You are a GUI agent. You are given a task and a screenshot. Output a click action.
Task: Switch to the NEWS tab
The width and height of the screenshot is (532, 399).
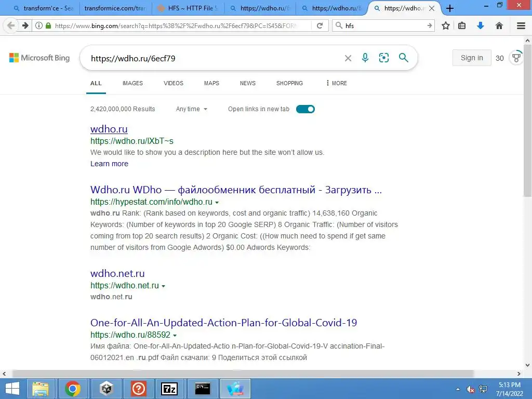click(248, 83)
